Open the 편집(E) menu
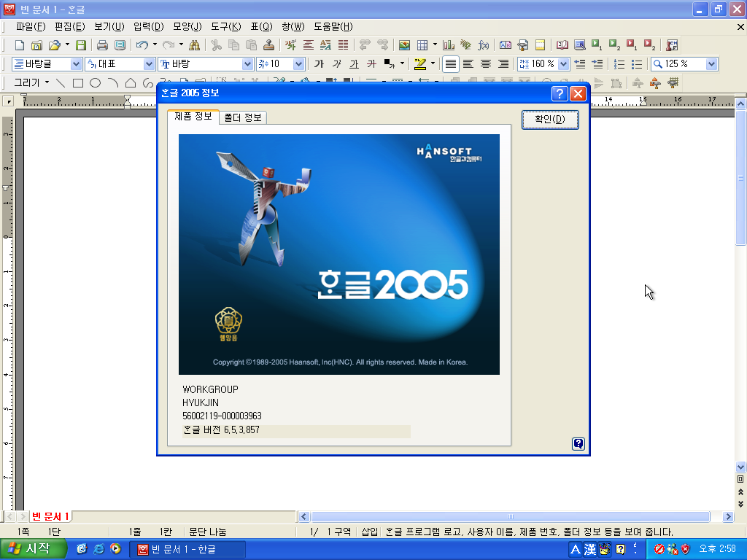Image resolution: width=747 pixels, height=560 pixels. pyautogui.click(x=69, y=27)
